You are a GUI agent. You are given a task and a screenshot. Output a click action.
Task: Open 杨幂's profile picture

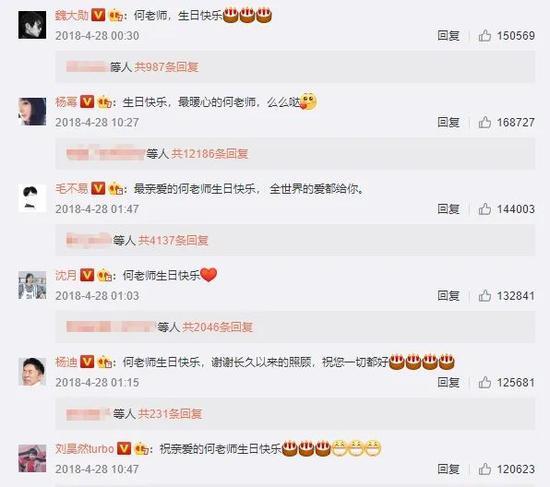coord(32,112)
